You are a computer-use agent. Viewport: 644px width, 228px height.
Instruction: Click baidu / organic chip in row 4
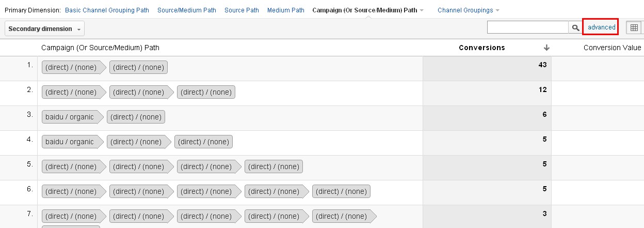point(73,142)
